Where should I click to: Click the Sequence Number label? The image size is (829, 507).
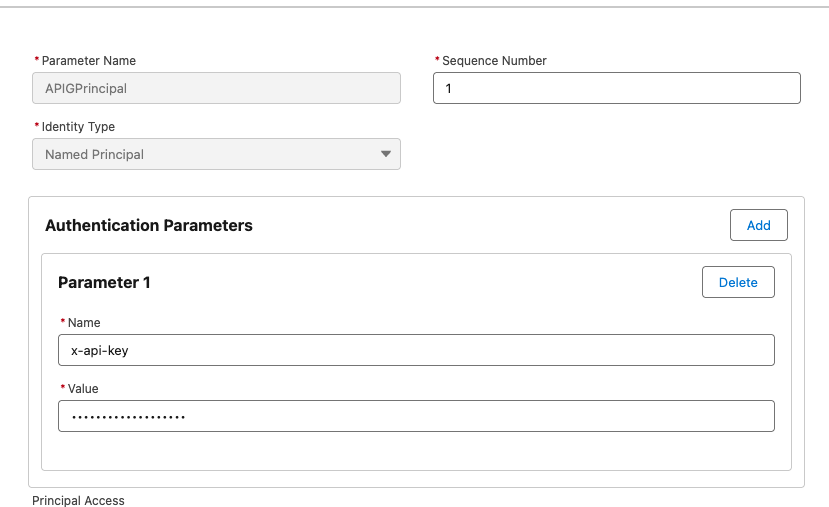point(494,61)
